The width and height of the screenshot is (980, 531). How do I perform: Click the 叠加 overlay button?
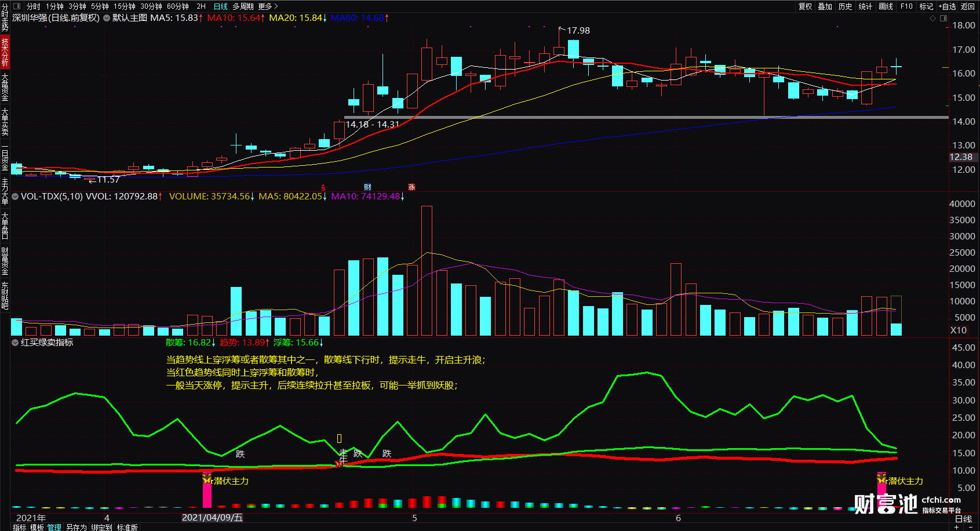click(825, 6)
